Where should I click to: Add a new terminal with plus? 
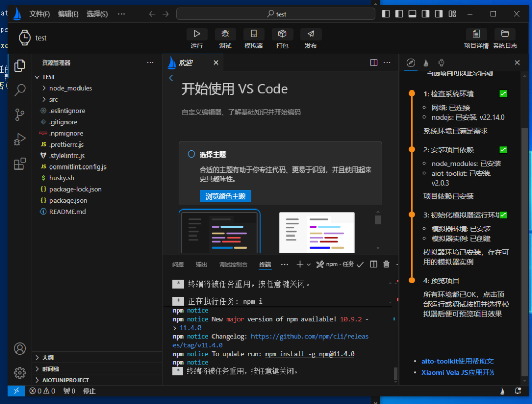300,264
